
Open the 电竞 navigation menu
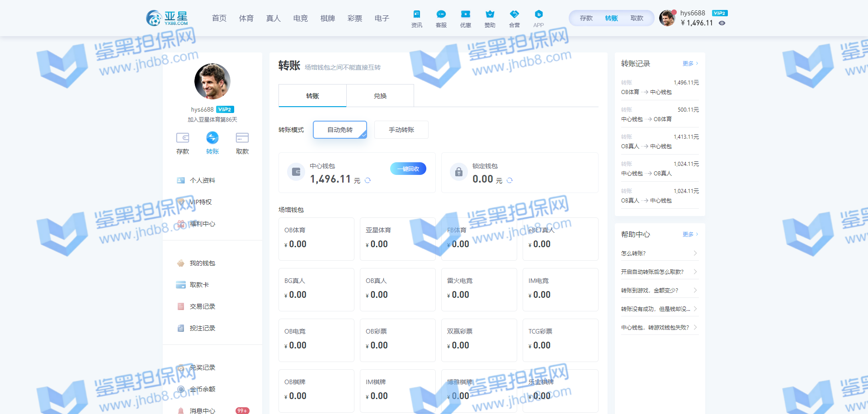300,19
